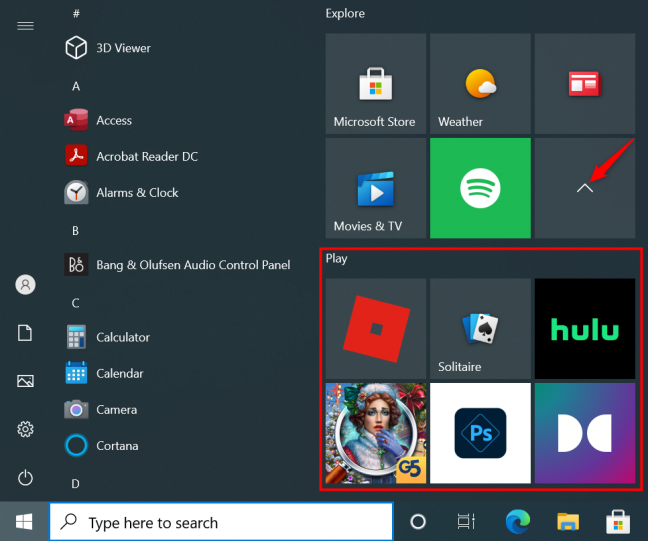Image resolution: width=648 pixels, height=541 pixels.
Task: Open Acrobat Reader DC
Action: coord(131,156)
